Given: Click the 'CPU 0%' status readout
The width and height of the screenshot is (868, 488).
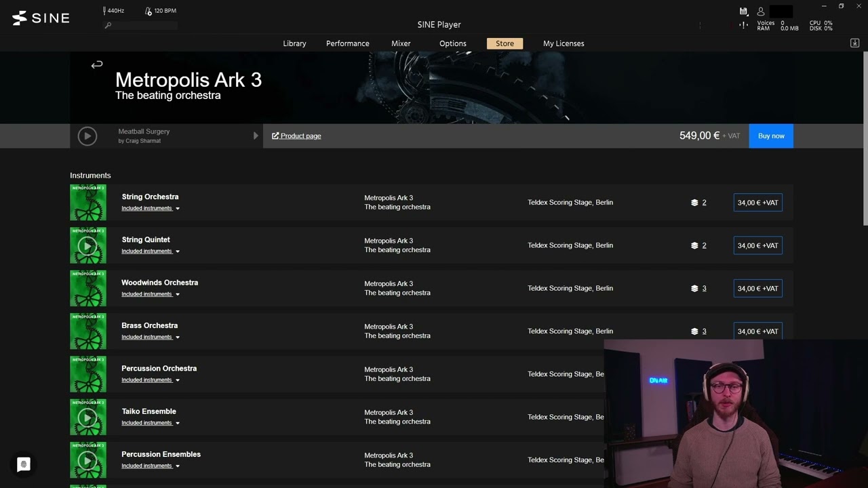Looking at the screenshot, I should click(x=821, y=23).
